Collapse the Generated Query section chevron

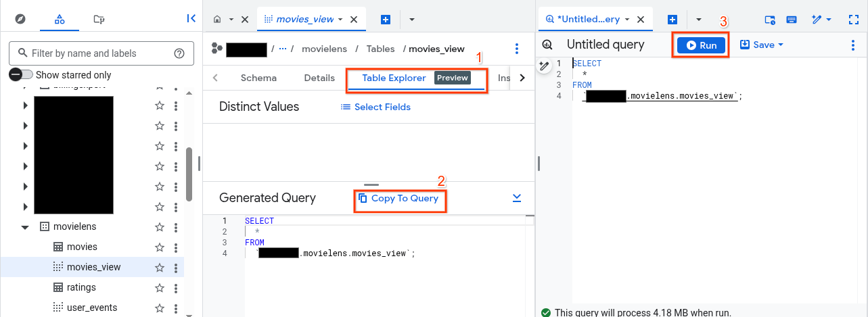(517, 198)
